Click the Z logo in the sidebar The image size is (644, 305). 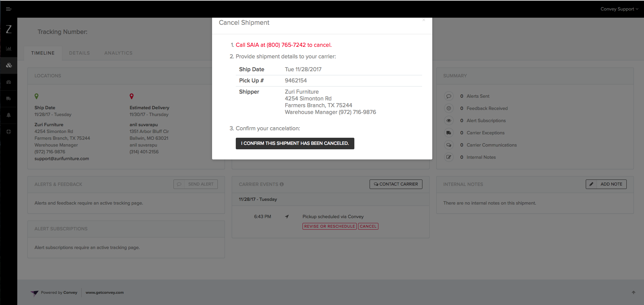[9, 29]
